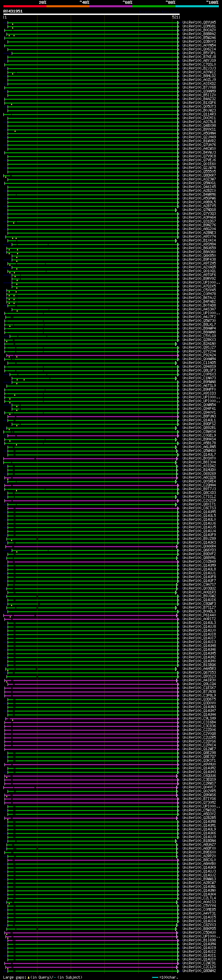The image size is (222, 980).
Task: Click UniRef100_A5B178 label
Action: tap(199, 443)
